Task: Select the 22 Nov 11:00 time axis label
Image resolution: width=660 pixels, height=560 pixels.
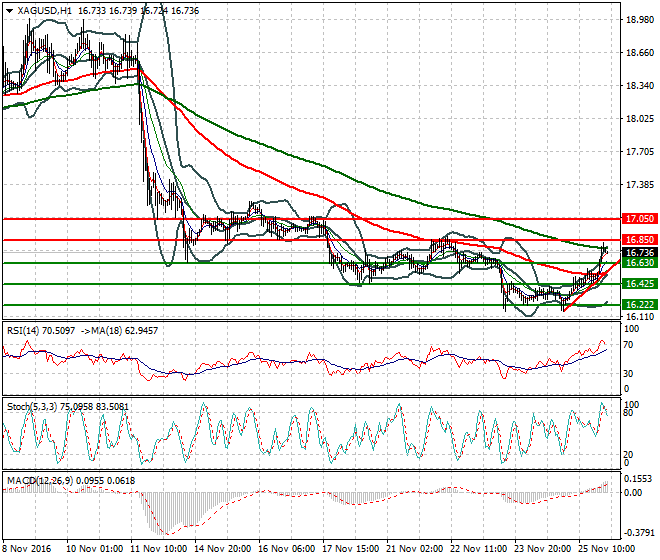Action: pyautogui.click(x=479, y=549)
